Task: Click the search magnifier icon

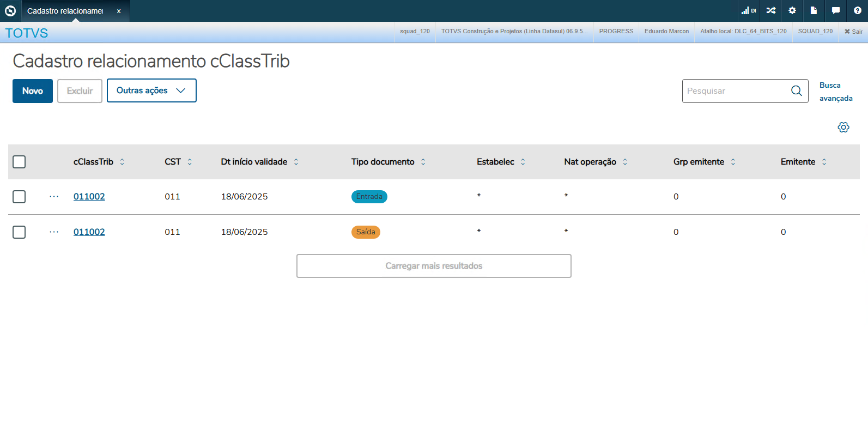Action: [x=797, y=91]
